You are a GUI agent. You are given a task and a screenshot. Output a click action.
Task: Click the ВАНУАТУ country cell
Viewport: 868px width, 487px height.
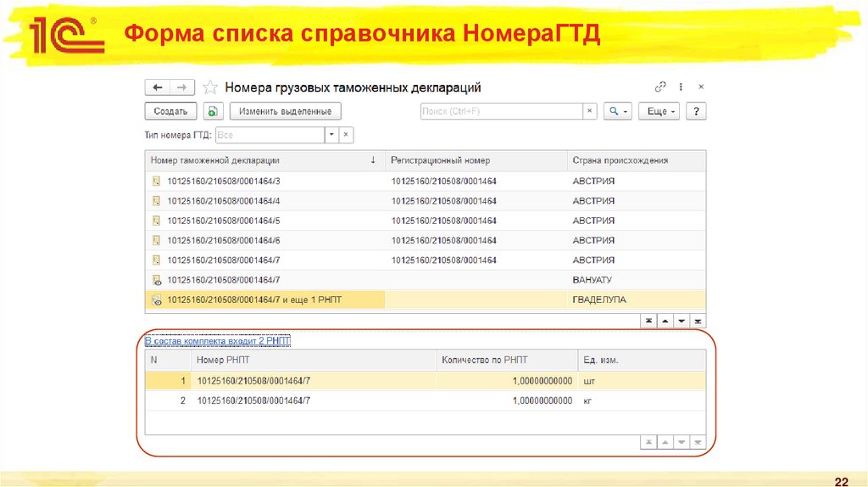(x=637, y=280)
